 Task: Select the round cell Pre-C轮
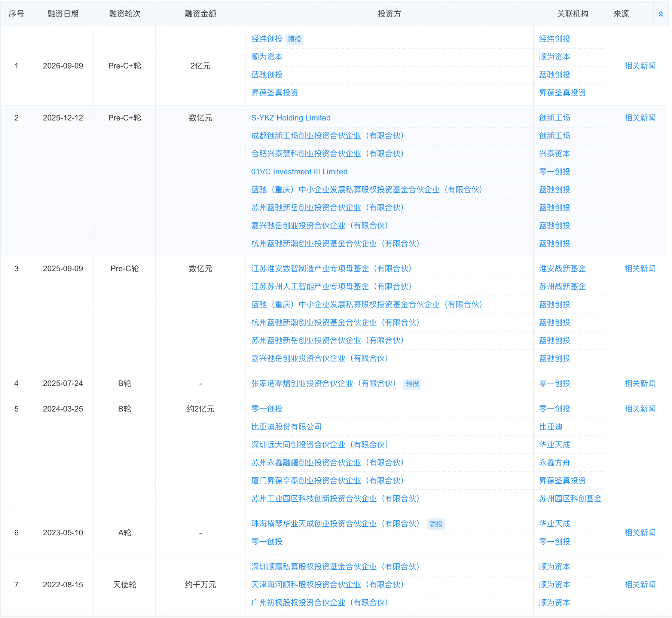tap(125, 269)
